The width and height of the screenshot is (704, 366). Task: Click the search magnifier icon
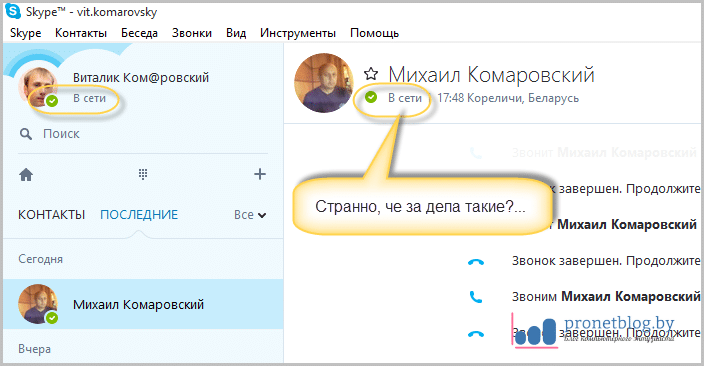pyautogui.click(x=26, y=134)
